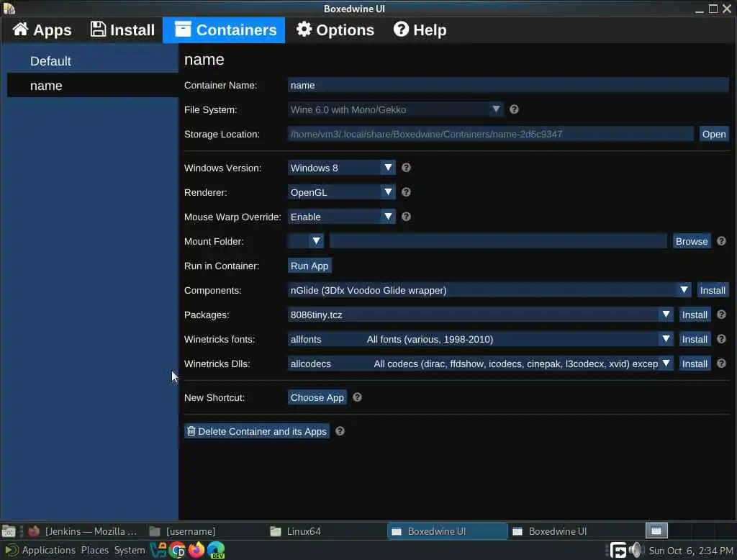Switch to the Jenkins Mozilla taskbar window
Screen dimensions: 737x560
click(x=83, y=531)
